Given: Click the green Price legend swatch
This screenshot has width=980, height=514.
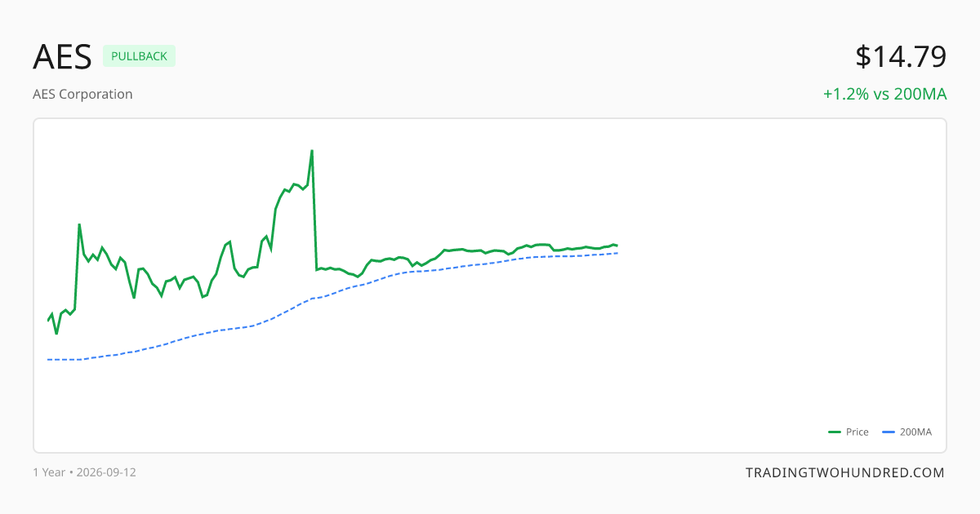Looking at the screenshot, I should pos(835,432).
